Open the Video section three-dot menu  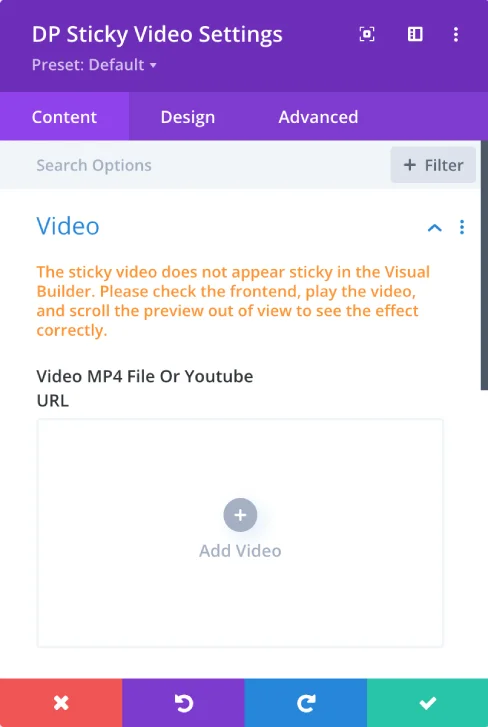pyautogui.click(x=462, y=227)
